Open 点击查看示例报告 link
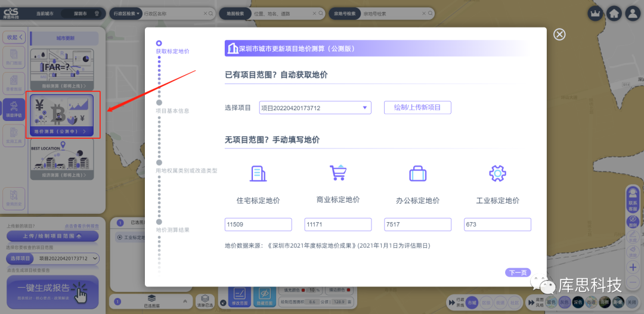644x314 pixels. [81, 226]
